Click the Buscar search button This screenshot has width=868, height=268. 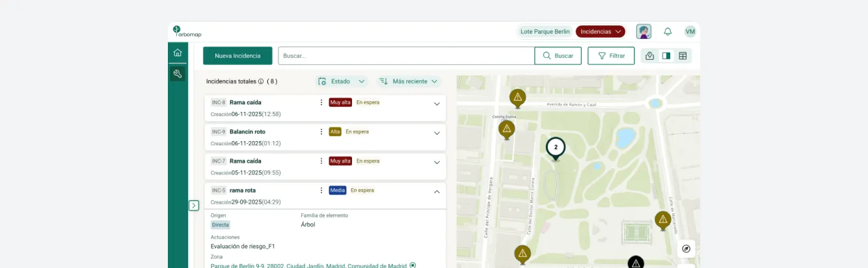(x=558, y=56)
